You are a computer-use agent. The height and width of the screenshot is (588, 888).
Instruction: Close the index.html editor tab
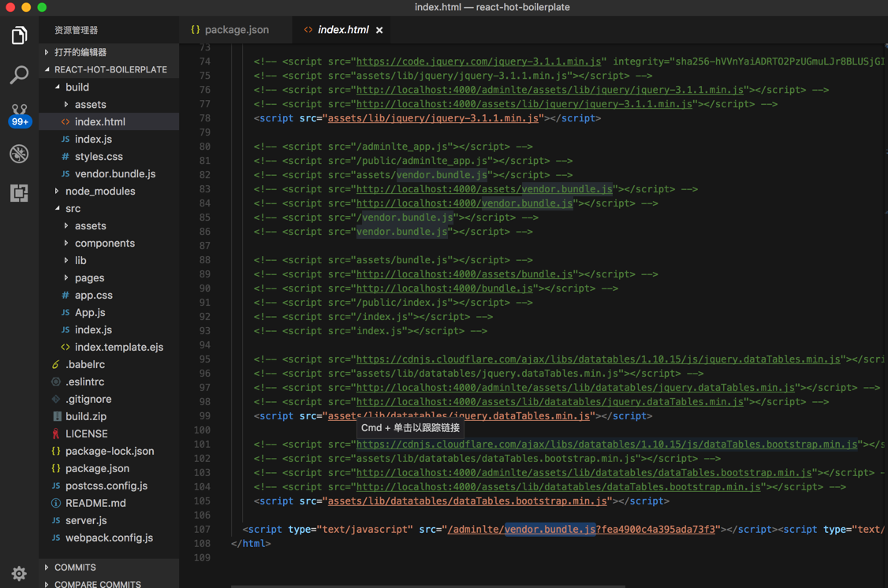tap(379, 30)
